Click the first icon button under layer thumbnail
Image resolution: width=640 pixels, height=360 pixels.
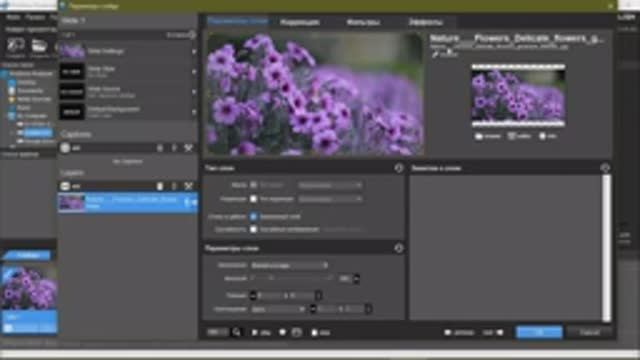click(x=479, y=136)
